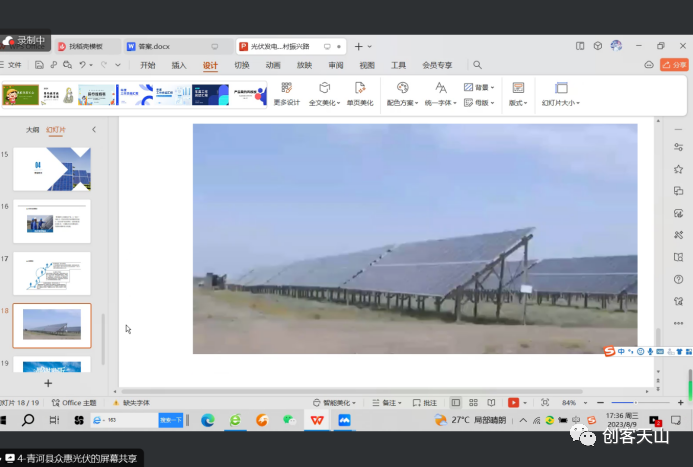Screen dimensions: 693x467
Task: Open the 切换 transitions tab
Action: tap(242, 65)
